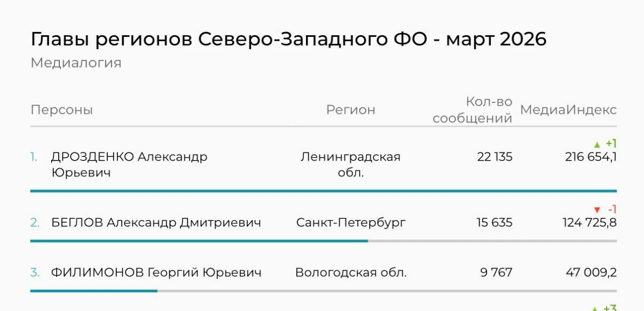Click the red down arrow beside -1

click(597, 210)
